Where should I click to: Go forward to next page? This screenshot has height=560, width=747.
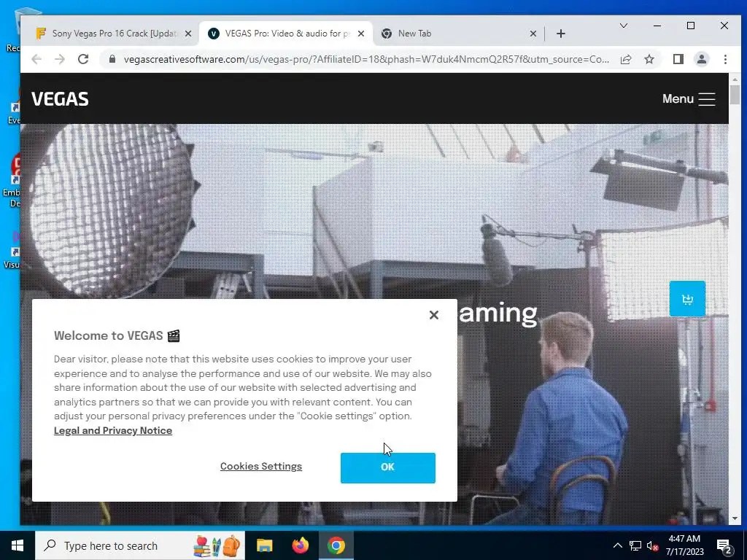pyautogui.click(x=60, y=59)
